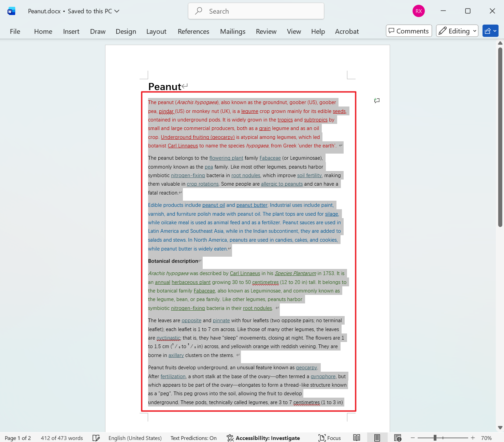Expand the Share button chevron
Image resolution: width=504 pixels, height=442 pixels.
pos(495,31)
